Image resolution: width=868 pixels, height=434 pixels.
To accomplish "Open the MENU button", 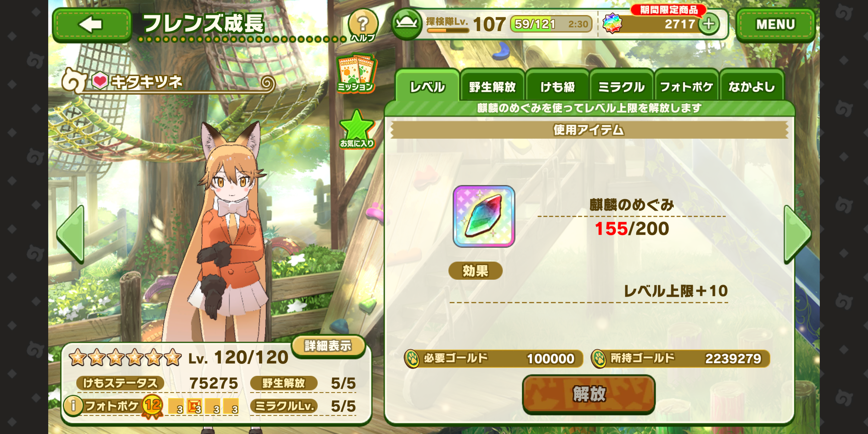I will click(775, 24).
